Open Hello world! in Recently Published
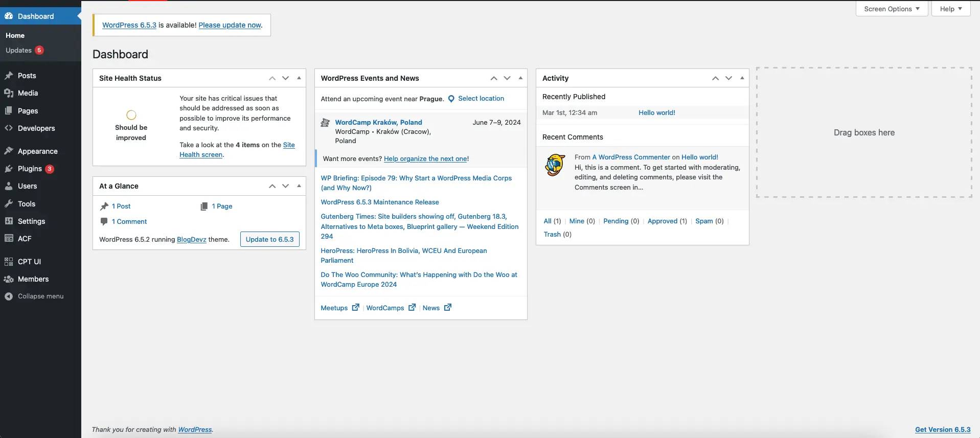The height and width of the screenshot is (438, 980). coord(657,112)
